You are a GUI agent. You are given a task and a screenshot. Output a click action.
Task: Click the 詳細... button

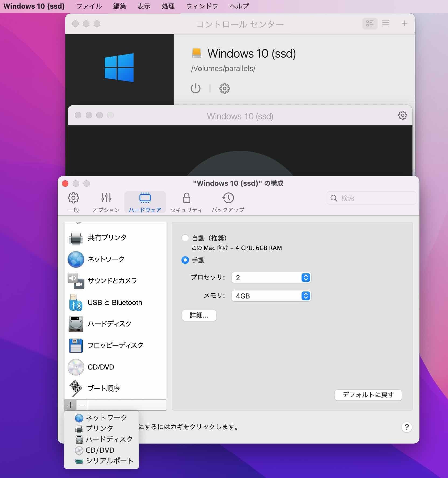(x=199, y=315)
